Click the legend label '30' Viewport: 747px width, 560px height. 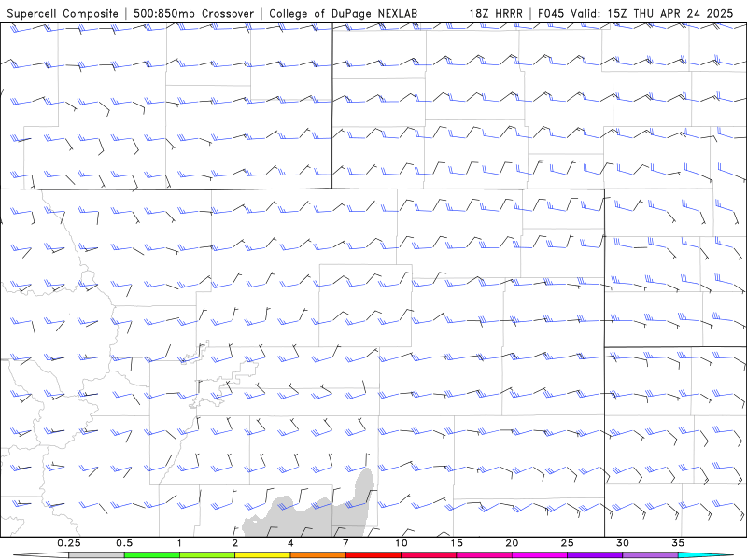(622, 543)
